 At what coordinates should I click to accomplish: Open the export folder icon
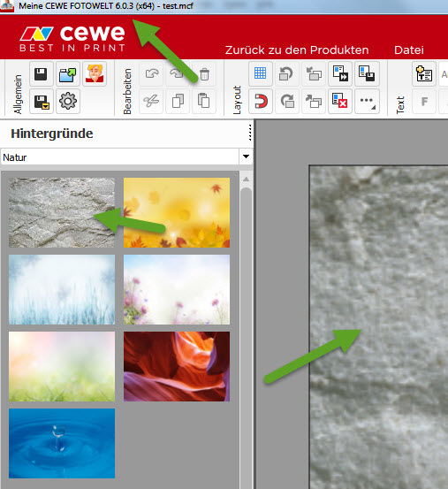click(x=68, y=74)
